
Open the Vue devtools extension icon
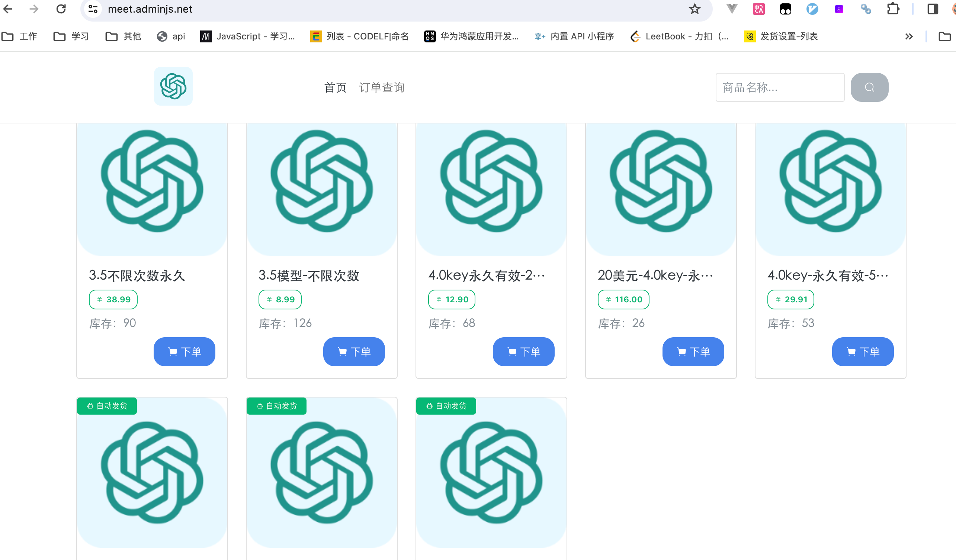click(732, 9)
